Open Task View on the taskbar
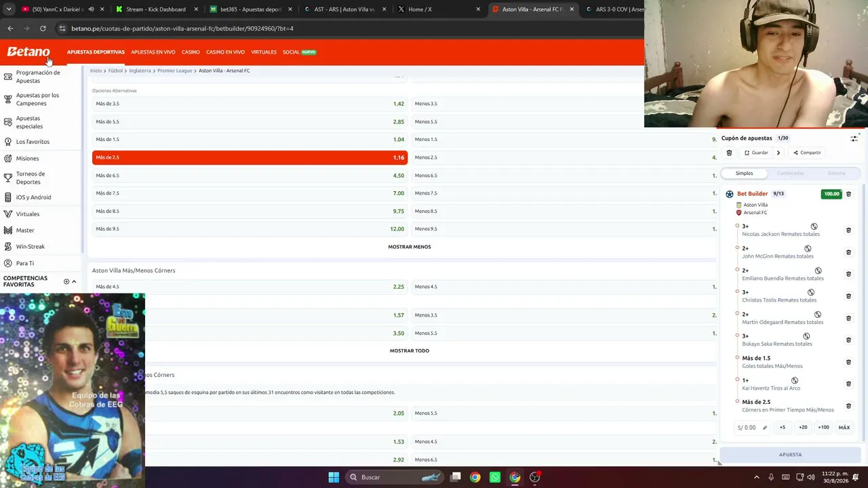This screenshot has width=868, height=488. click(x=456, y=477)
